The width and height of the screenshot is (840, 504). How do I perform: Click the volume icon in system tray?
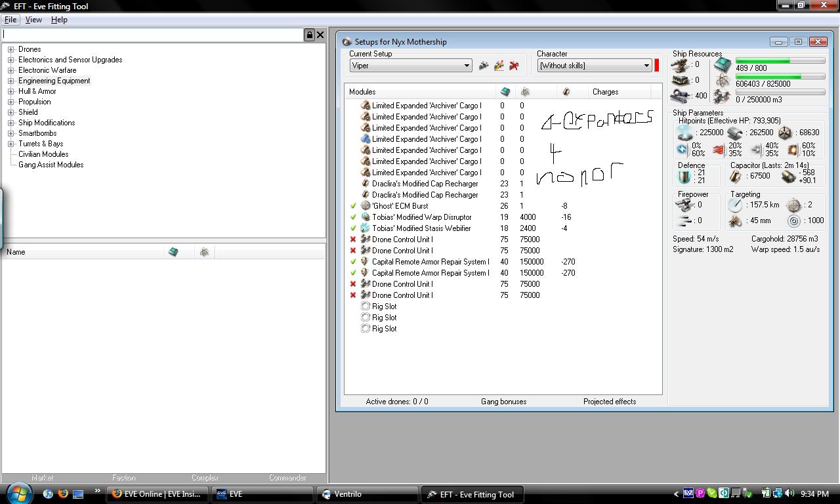point(789,493)
